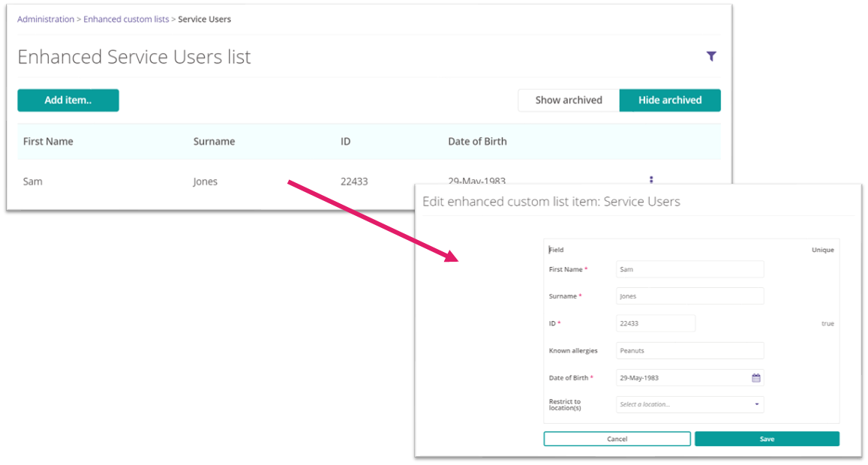This screenshot has height=465, width=868.
Task: Select the Sam cell in the table
Action: point(33,181)
